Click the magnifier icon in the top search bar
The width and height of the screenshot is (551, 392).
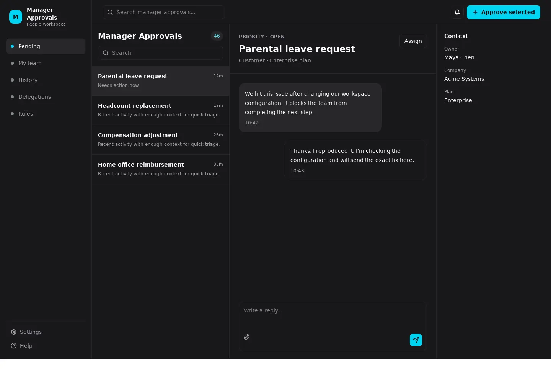110,12
